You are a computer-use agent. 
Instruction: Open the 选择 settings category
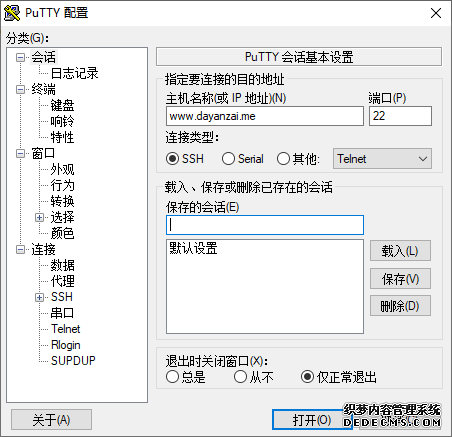62,217
